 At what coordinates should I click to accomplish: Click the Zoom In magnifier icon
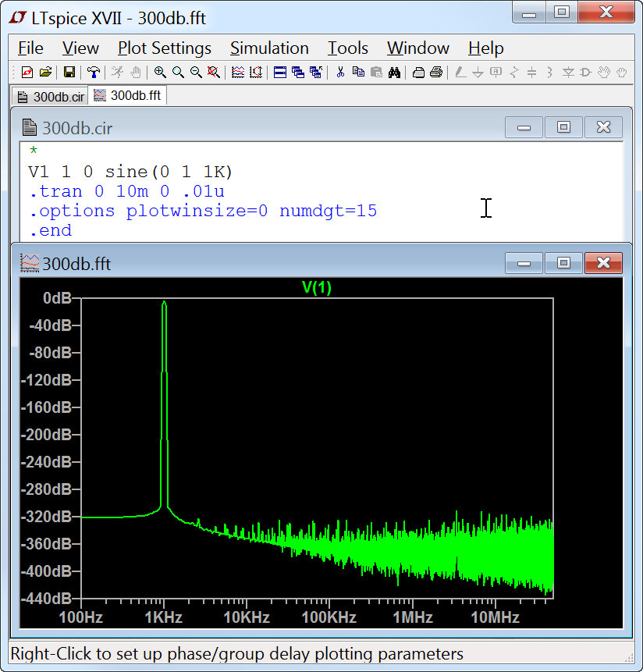tap(160, 73)
